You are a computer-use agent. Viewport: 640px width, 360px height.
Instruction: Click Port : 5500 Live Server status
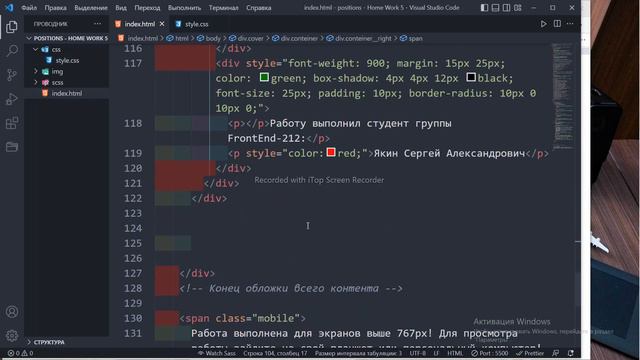coord(490,353)
